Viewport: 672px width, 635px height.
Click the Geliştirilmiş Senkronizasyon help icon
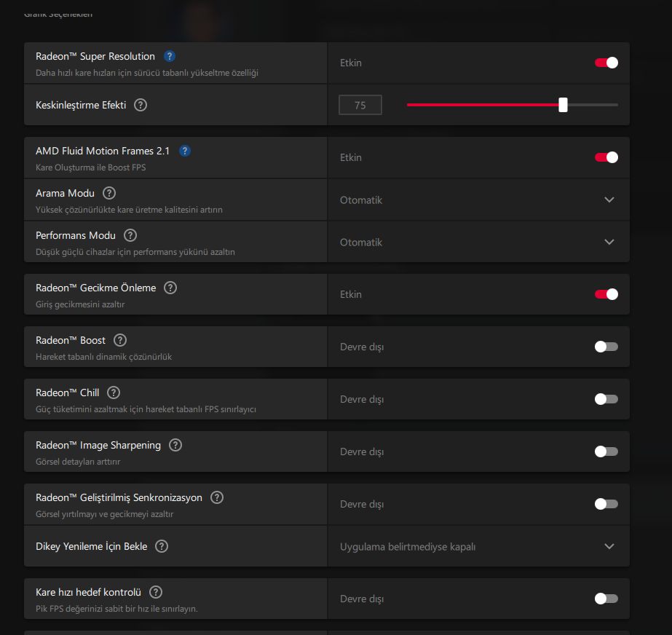217,497
